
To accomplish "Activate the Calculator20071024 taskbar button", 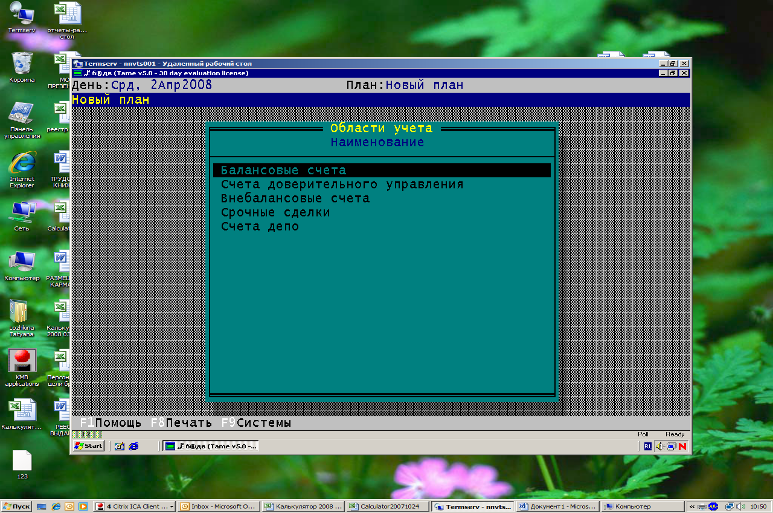I will tap(390, 506).
